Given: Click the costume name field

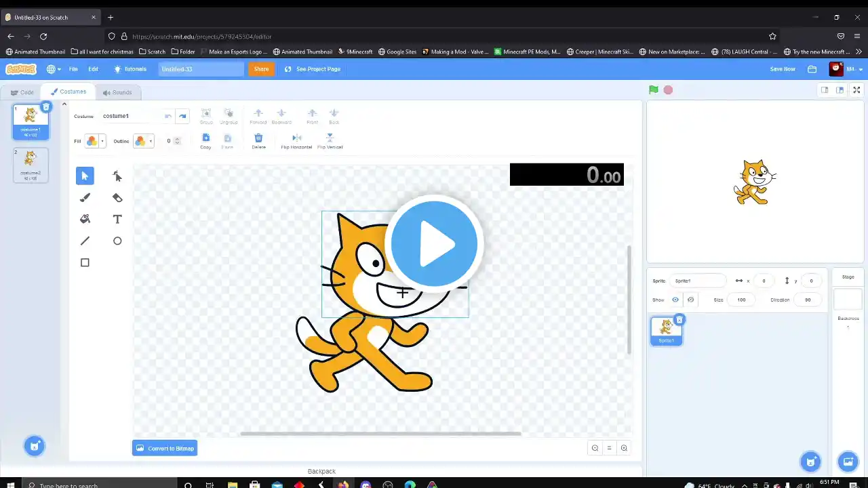Looking at the screenshot, I should 130,116.
